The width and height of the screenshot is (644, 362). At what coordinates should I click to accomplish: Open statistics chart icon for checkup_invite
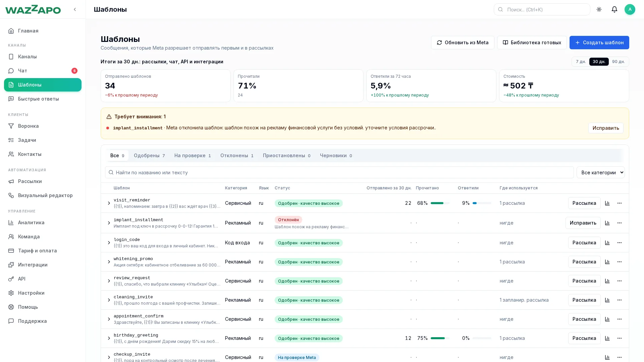pyautogui.click(x=607, y=357)
